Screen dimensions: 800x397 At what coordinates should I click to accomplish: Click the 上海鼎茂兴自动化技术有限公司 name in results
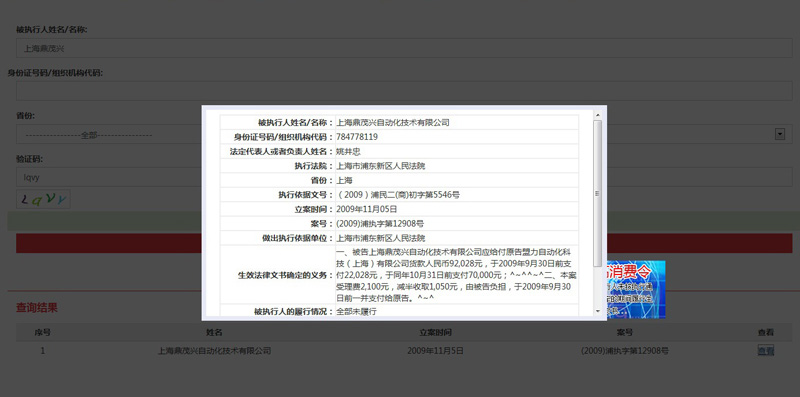click(x=215, y=351)
